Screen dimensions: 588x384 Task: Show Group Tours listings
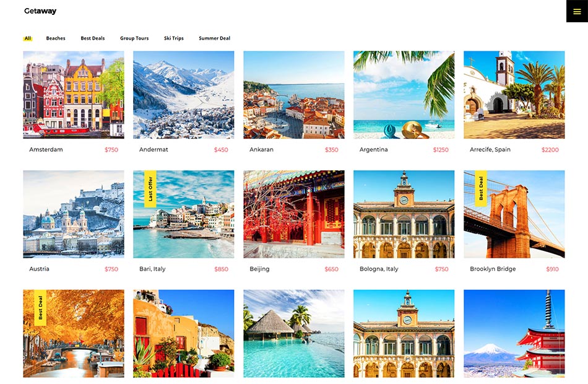(x=134, y=38)
